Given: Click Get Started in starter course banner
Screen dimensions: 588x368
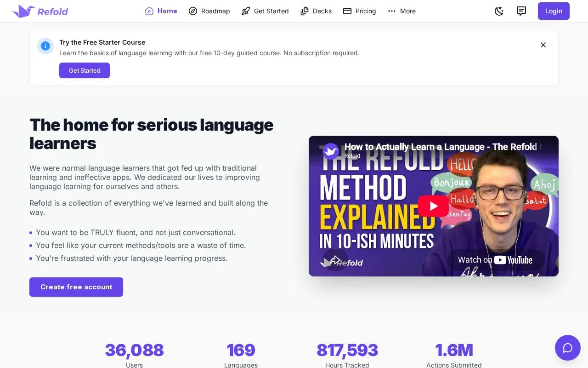Looking at the screenshot, I should [x=85, y=70].
